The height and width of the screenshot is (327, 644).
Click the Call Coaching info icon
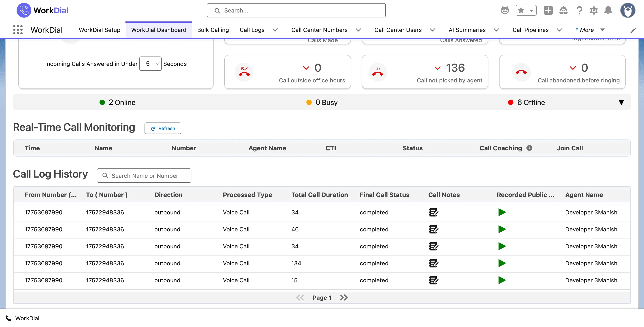point(529,148)
